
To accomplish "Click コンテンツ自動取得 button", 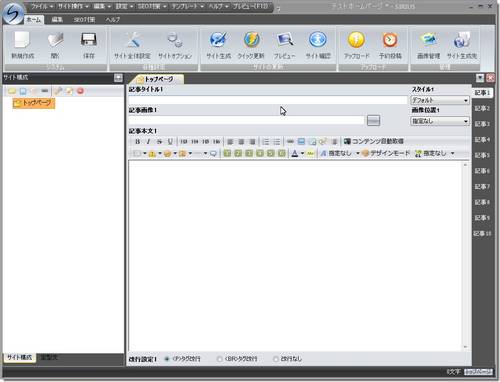I will tap(374, 141).
